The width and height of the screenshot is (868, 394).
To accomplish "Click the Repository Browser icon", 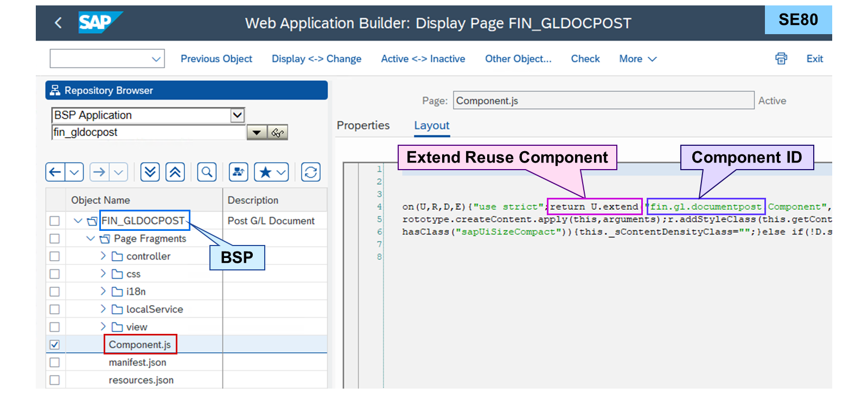I will click(55, 90).
